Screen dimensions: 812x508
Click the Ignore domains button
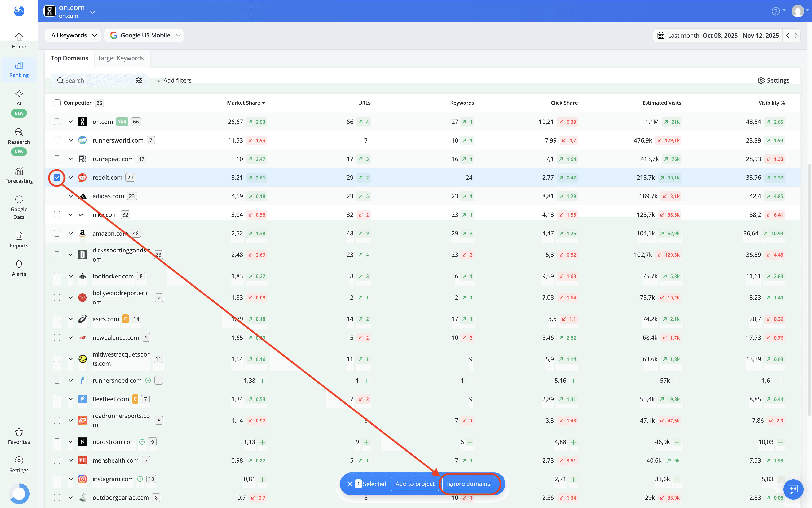(x=468, y=484)
